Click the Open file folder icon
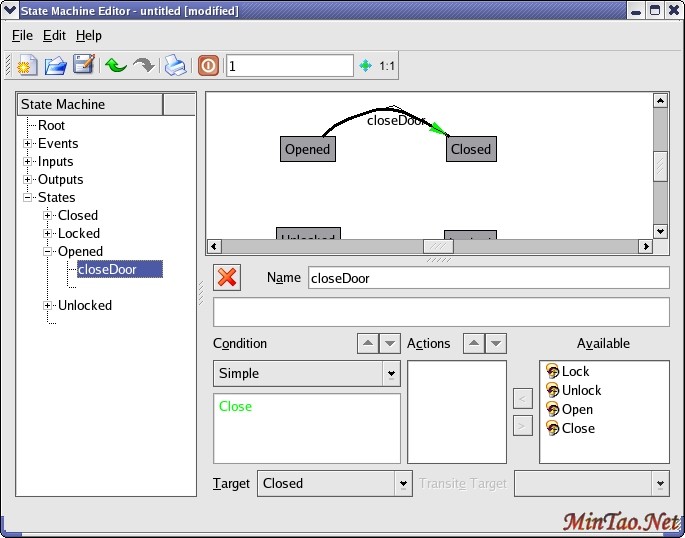The width and height of the screenshot is (685, 538). click(x=56, y=66)
